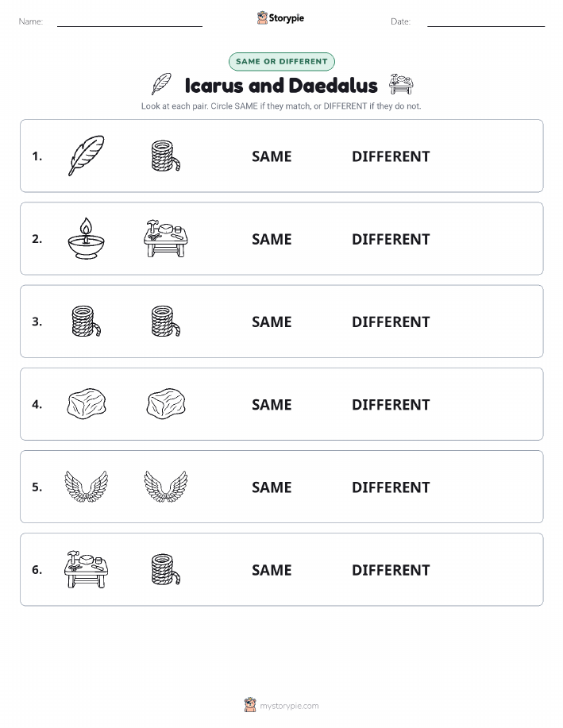The image size is (563, 728).
Task: Choose DIFFERENT for question 2
Action: pyautogui.click(x=391, y=239)
